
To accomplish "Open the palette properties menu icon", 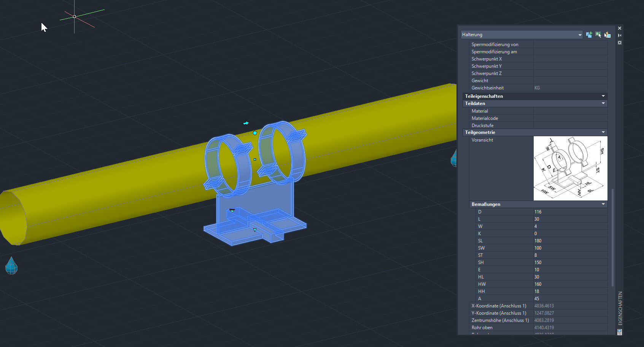I will tap(620, 332).
